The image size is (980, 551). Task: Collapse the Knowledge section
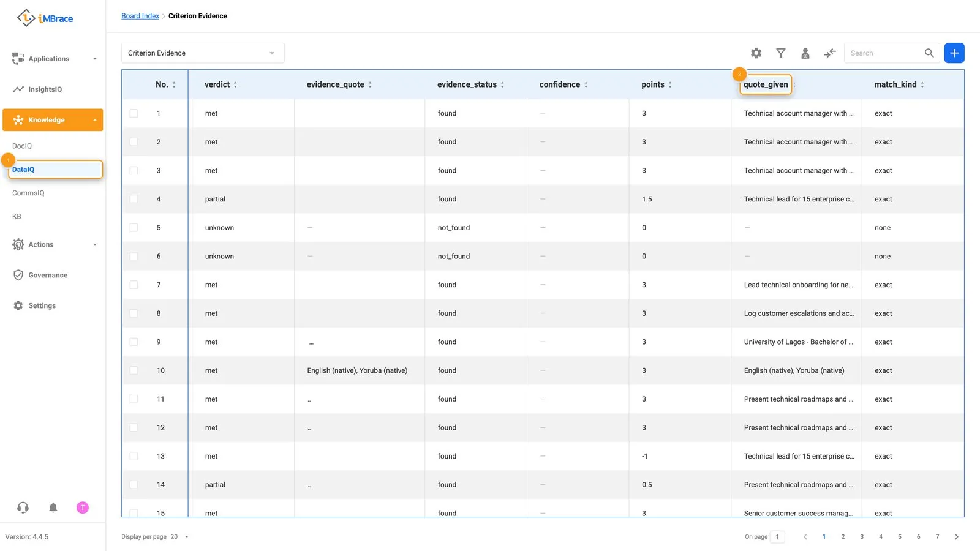53,120
